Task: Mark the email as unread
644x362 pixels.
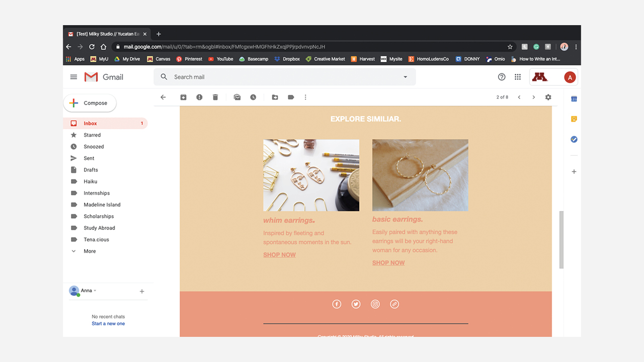Action: click(x=237, y=97)
